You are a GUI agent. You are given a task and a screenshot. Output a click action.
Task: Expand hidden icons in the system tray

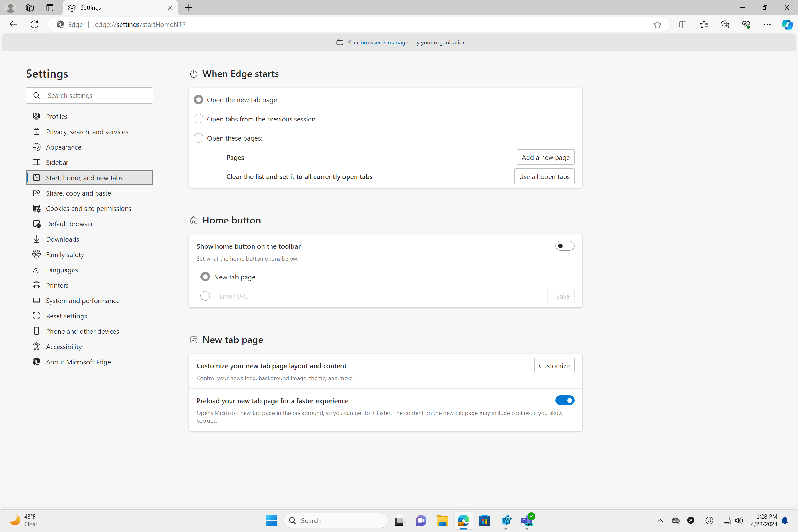660,520
